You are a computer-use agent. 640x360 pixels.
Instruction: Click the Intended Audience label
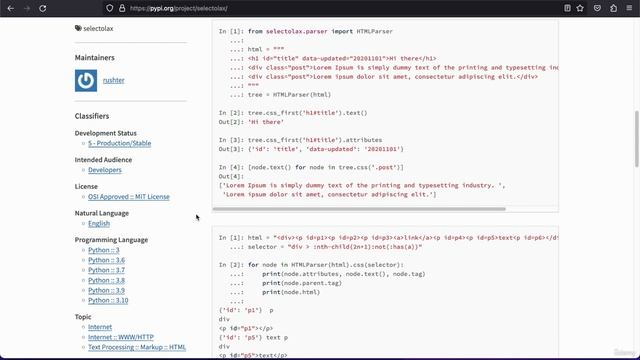click(103, 160)
